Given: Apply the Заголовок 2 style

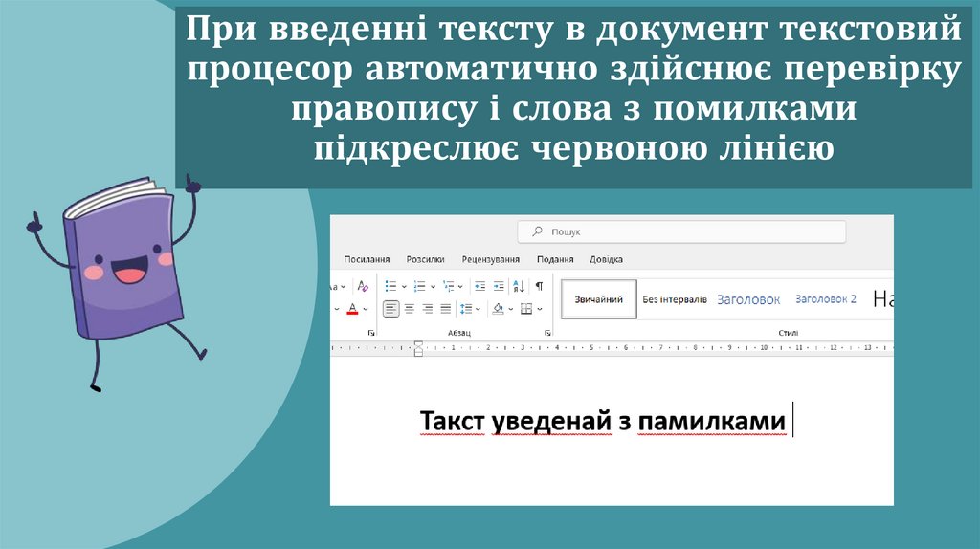Looking at the screenshot, I should (826, 299).
